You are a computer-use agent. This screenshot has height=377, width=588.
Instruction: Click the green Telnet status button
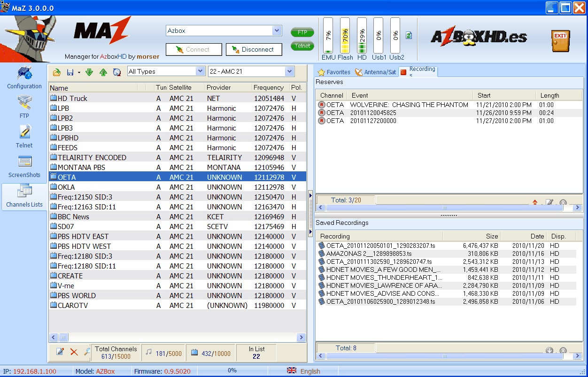point(302,46)
